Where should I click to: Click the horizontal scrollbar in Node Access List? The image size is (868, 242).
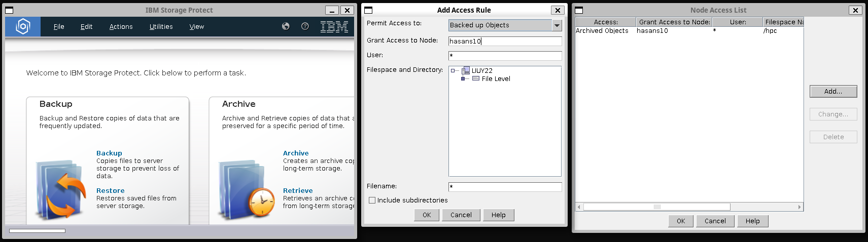point(689,207)
